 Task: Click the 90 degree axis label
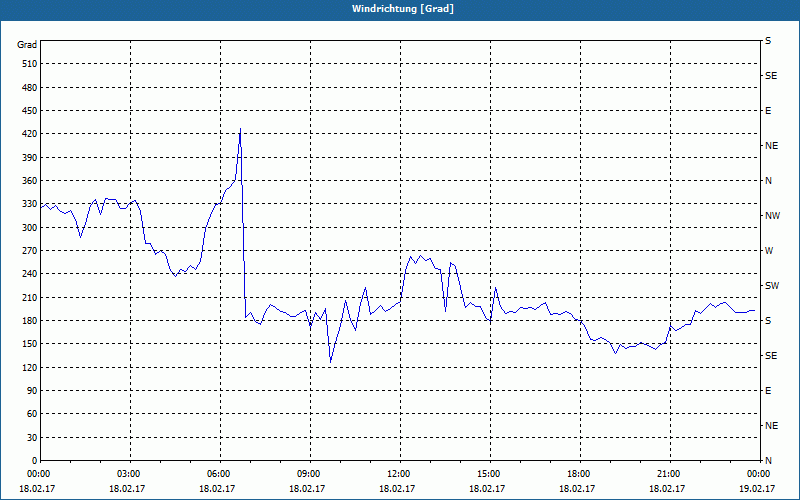pyautogui.click(x=32, y=391)
